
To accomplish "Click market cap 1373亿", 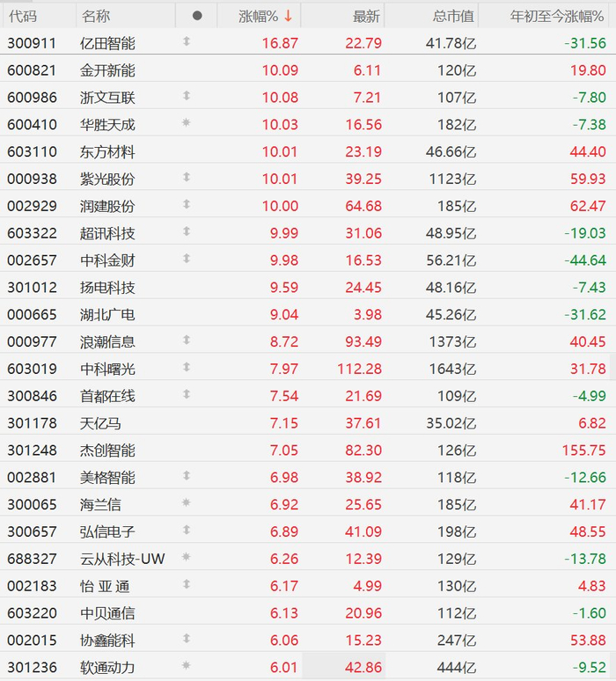I will tap(452, 341).
